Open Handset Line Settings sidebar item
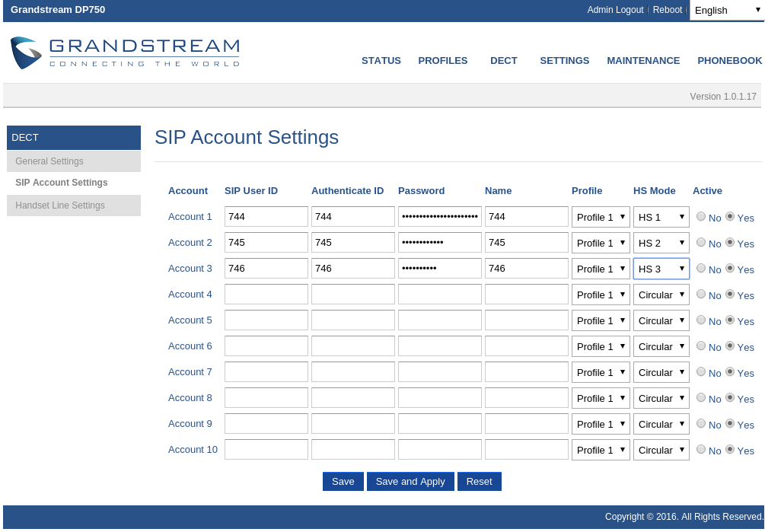 point(74,205)
